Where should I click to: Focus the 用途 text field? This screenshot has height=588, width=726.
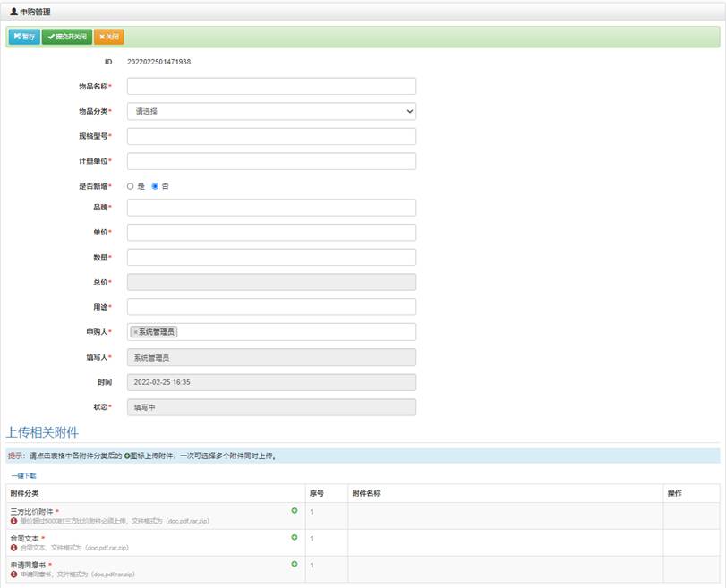pos(271,307)
